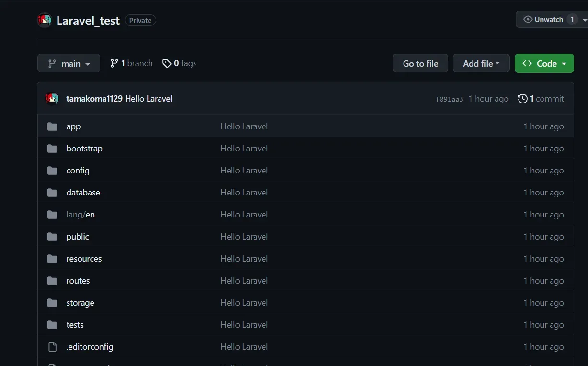
Task: Toggle Unwatch for this repository
Action: (x=543, y=20)
